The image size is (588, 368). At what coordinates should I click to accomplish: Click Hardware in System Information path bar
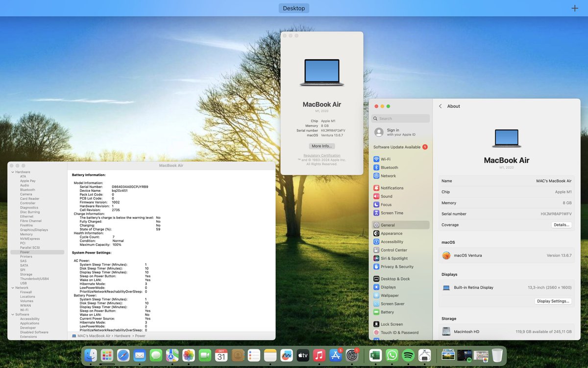tap(122, 336)
